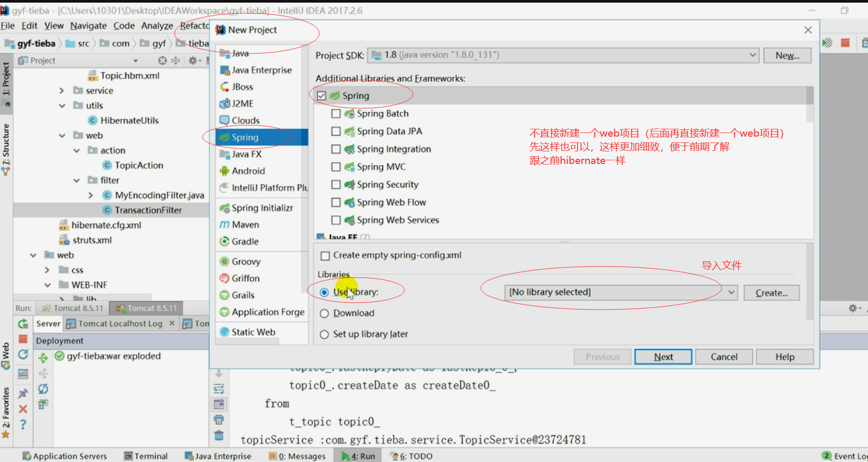Click the Help button
The width and height of the screenshot is (868, 462).
785,357
